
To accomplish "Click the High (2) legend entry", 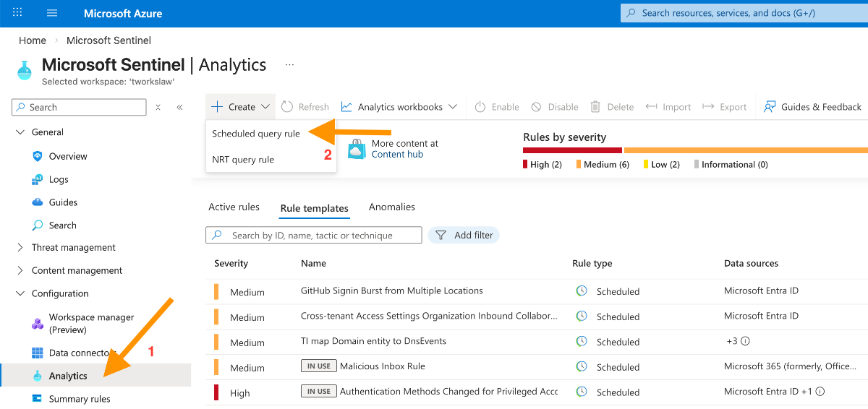I will (542, 164).
